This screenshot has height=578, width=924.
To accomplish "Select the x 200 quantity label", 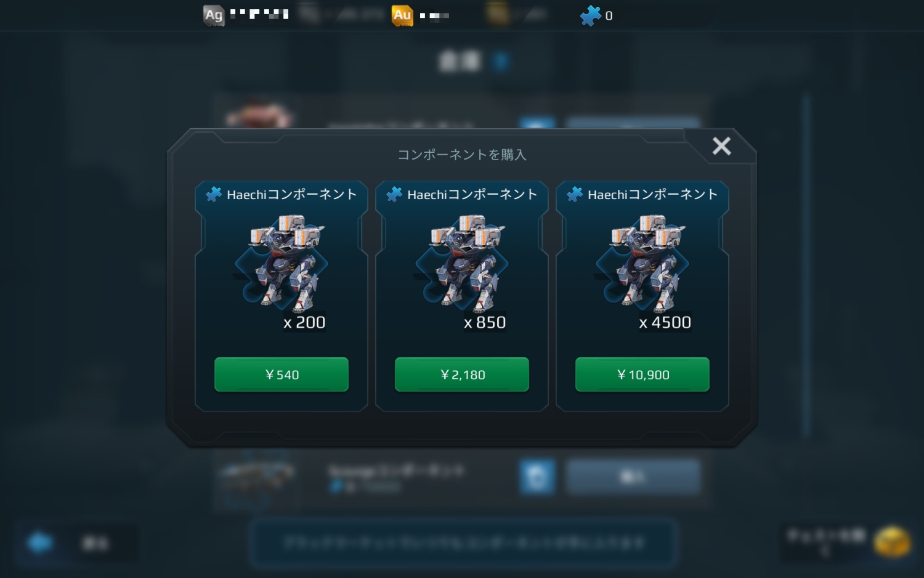I will pyautogui.click(x=304, y=322).
